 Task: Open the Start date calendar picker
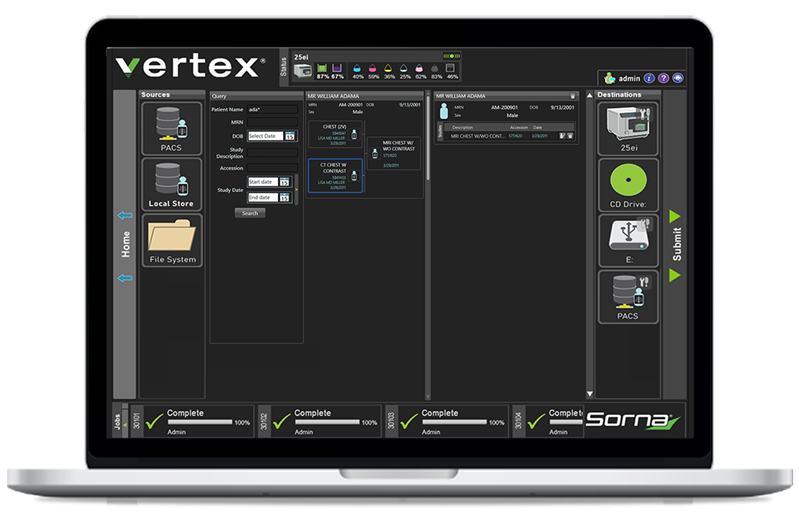(285, 182)
